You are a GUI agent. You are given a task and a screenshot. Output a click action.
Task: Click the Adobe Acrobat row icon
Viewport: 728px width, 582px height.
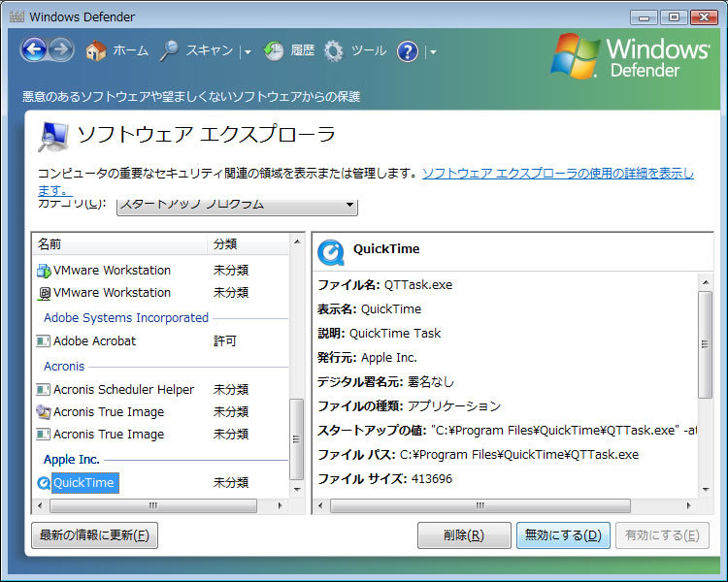pyautogui.click(x=43, y=341)
